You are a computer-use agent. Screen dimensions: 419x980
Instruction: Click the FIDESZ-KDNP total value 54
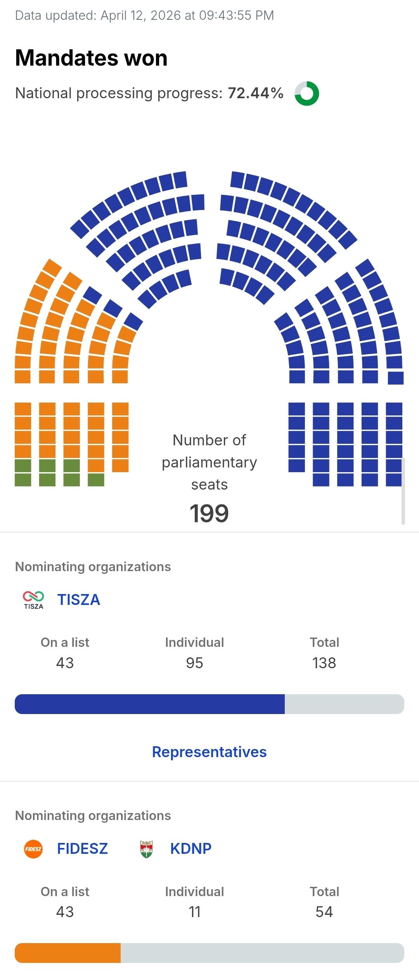(x=324, y=912)
